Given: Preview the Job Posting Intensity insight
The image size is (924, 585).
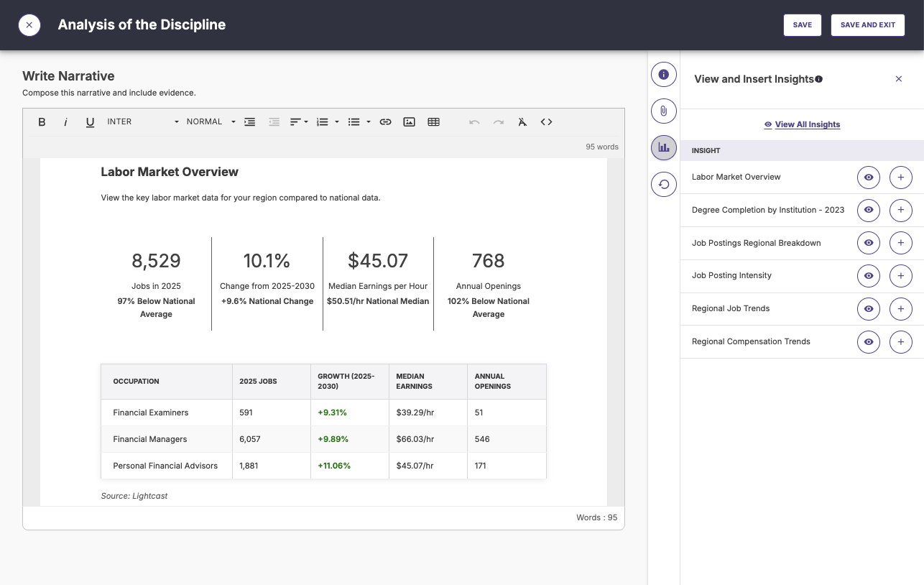Looking at the screenshot, I should click(869, 275).
